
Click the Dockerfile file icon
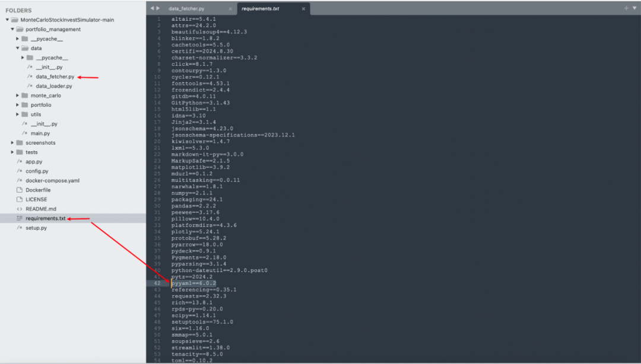(x=20, y=190)
